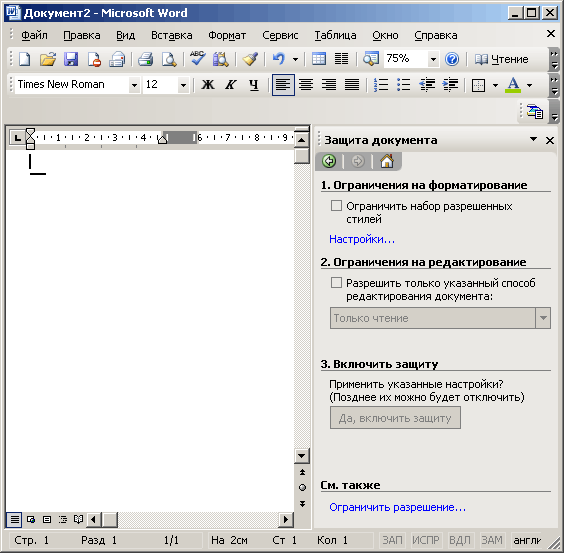Click the Permission restricted access icon

coord(94,59)
